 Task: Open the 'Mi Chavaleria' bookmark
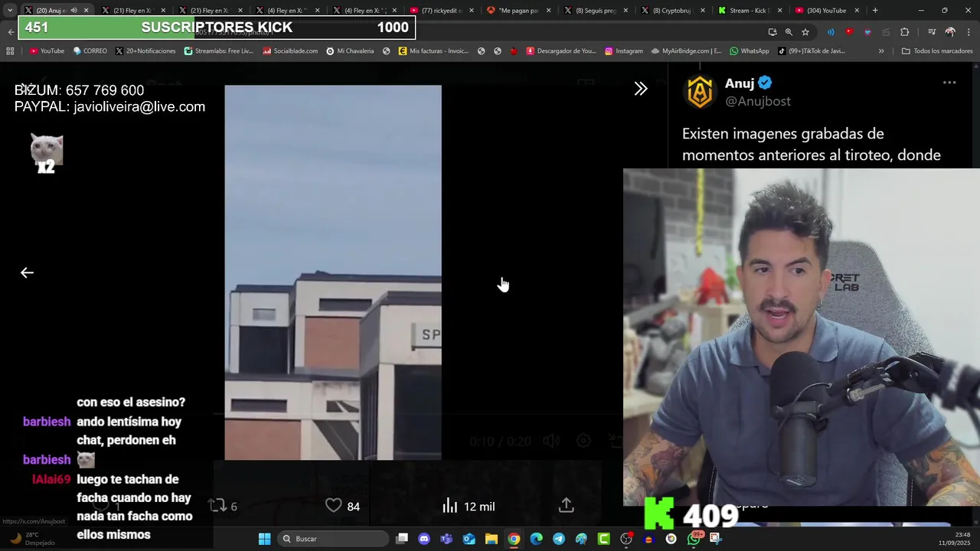350,51
